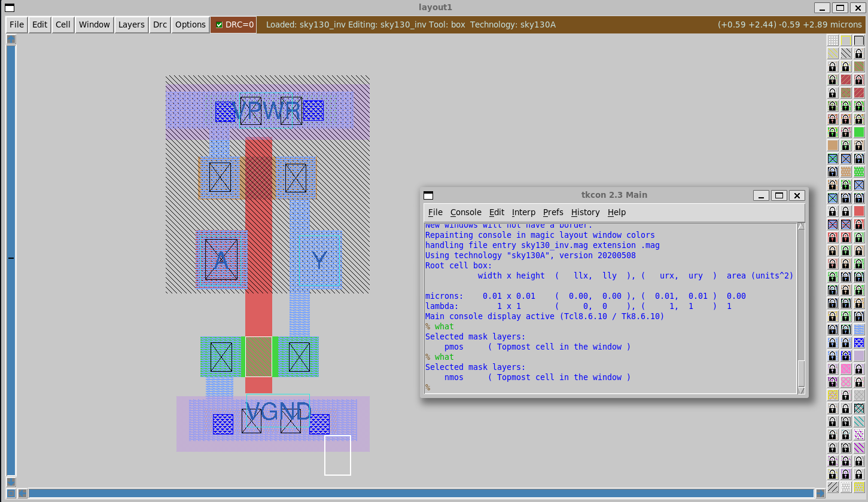Screen dimensions: 868x502
Task: Select the pink layer swatch in the palette
Action: [845, 369]
